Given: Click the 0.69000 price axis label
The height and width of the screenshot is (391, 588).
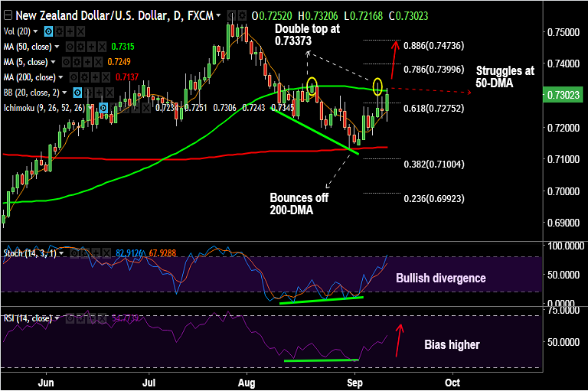Looking at the screenshot, I should point(563,223).
